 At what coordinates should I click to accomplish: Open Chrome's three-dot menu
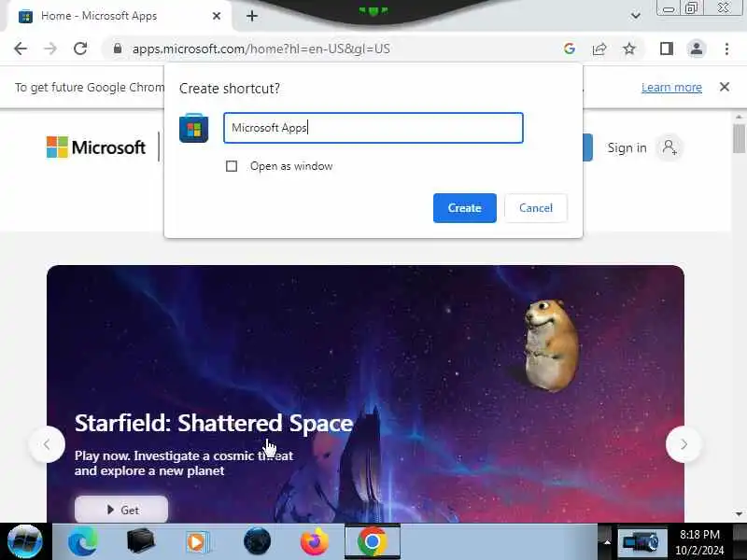[x=726, y=49]
